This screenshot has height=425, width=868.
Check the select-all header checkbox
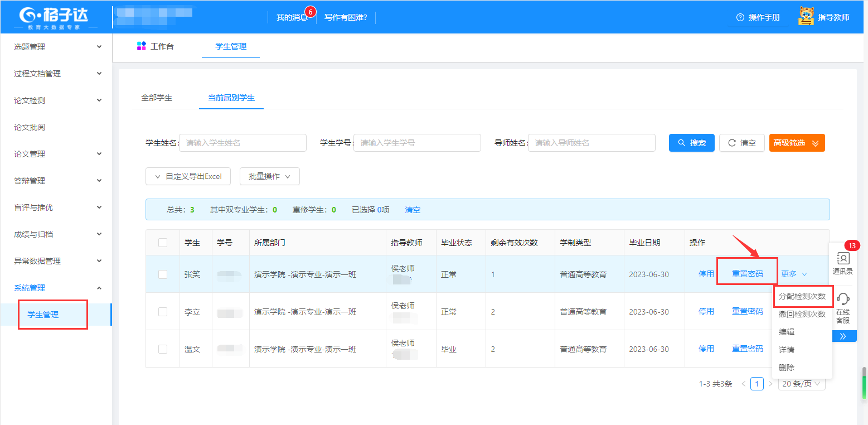tap(163, 243)
